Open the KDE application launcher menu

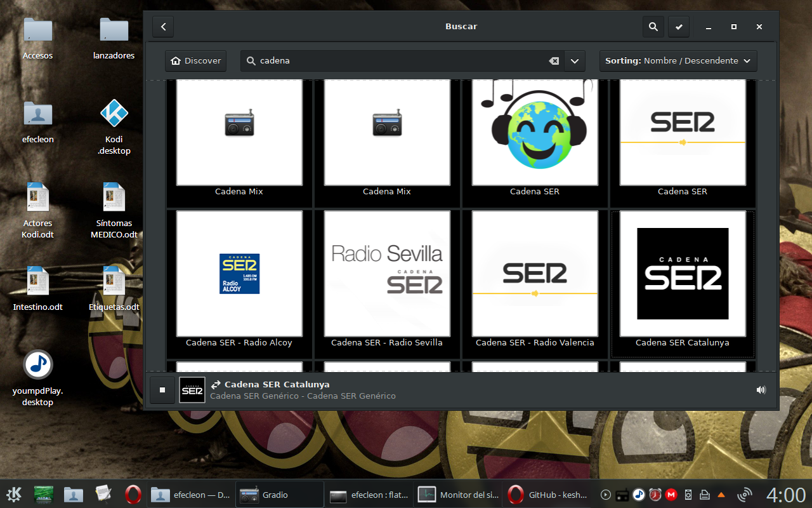[14, 494]
